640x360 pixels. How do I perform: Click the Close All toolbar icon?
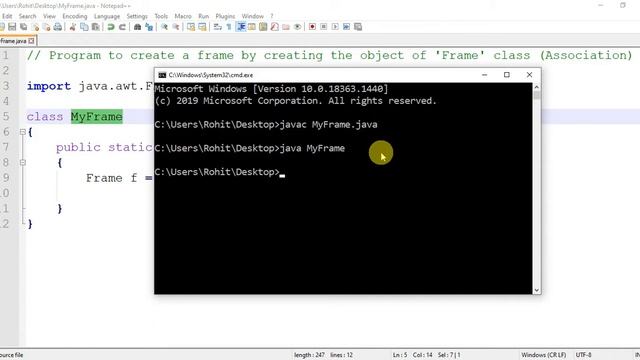pyautogui.click(x=47, y=27)
